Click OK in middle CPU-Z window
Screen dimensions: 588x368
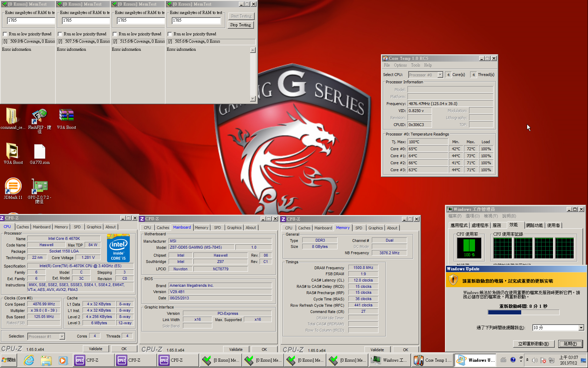pos(264,349)
